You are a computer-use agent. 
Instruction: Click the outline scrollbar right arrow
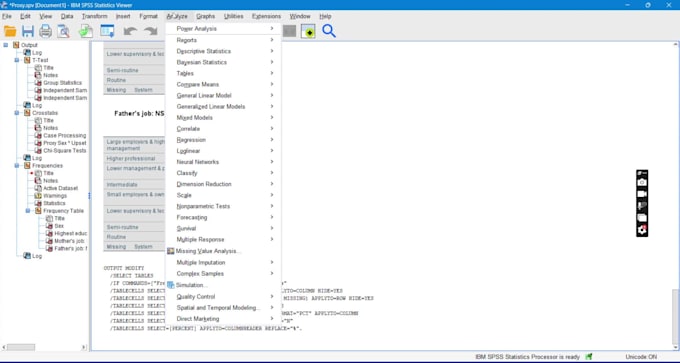click(84, 347)
